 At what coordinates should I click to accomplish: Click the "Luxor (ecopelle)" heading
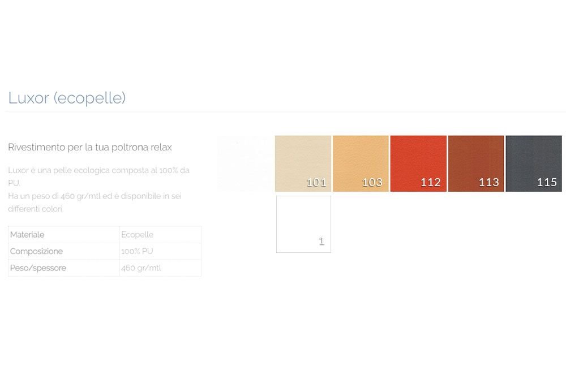(67, 98)
